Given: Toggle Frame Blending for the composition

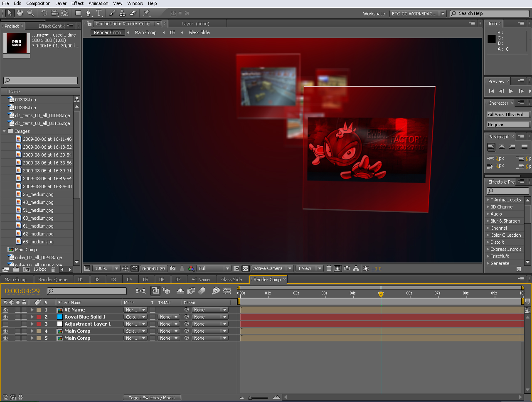Looking at the screenshot, I should [191, 291].
